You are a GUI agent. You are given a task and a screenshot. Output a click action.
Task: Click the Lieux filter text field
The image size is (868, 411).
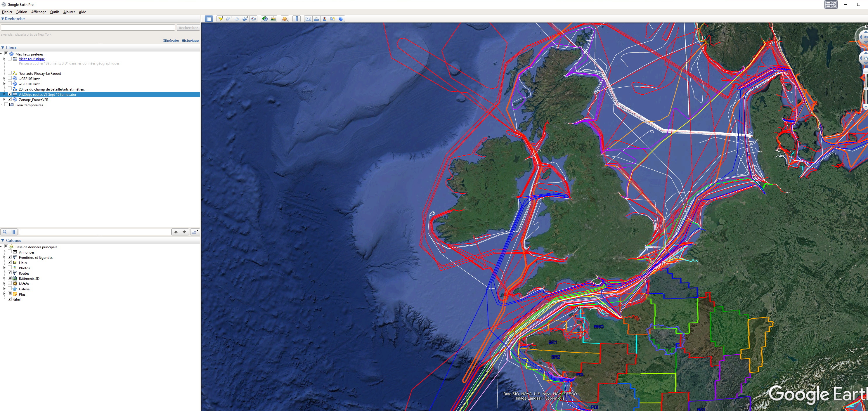pyautogui.click(x=95, y=232)
